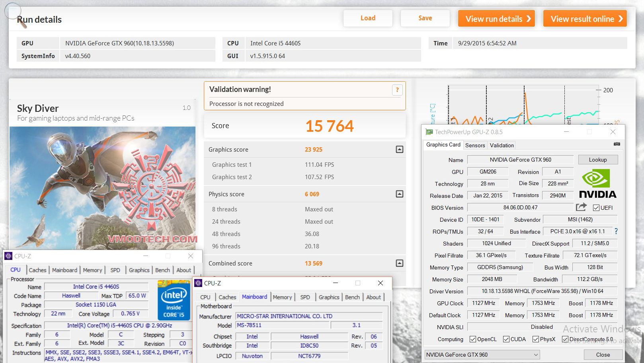Click the Intel inside Core i5 logo
This screenshot has width=644, height=363.
174,300
